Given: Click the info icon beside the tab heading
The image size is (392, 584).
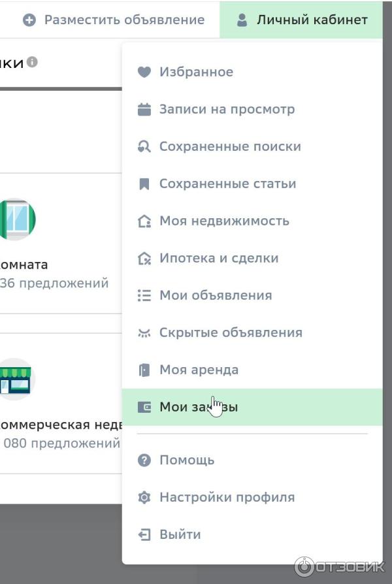Looking at the screenshot, I should [32, 62].
